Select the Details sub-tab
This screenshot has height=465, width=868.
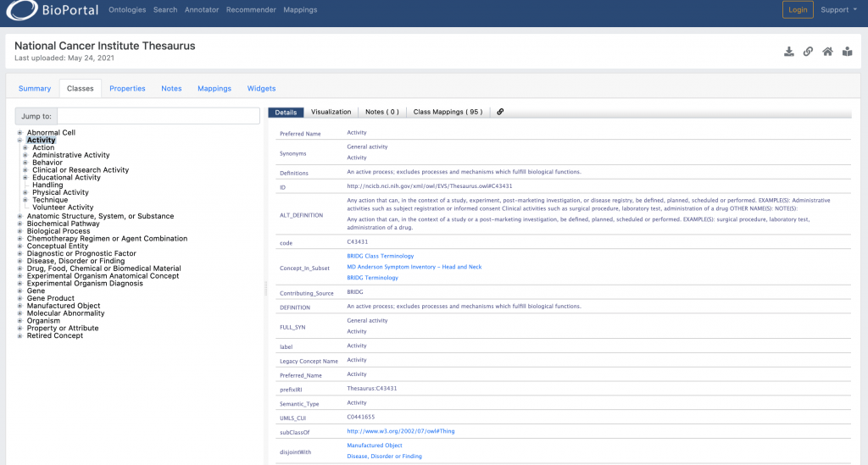click(286, 113)
